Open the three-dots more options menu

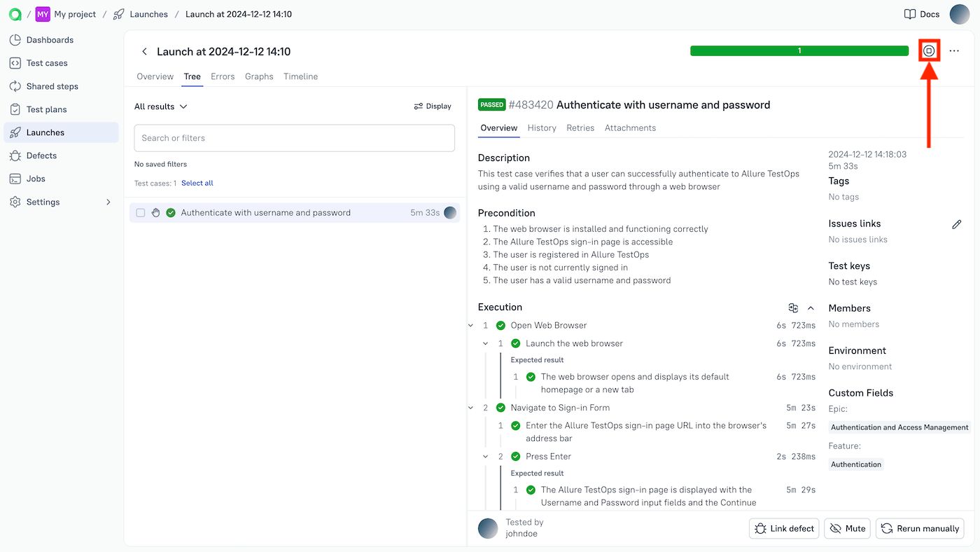[x=954, y=51]
